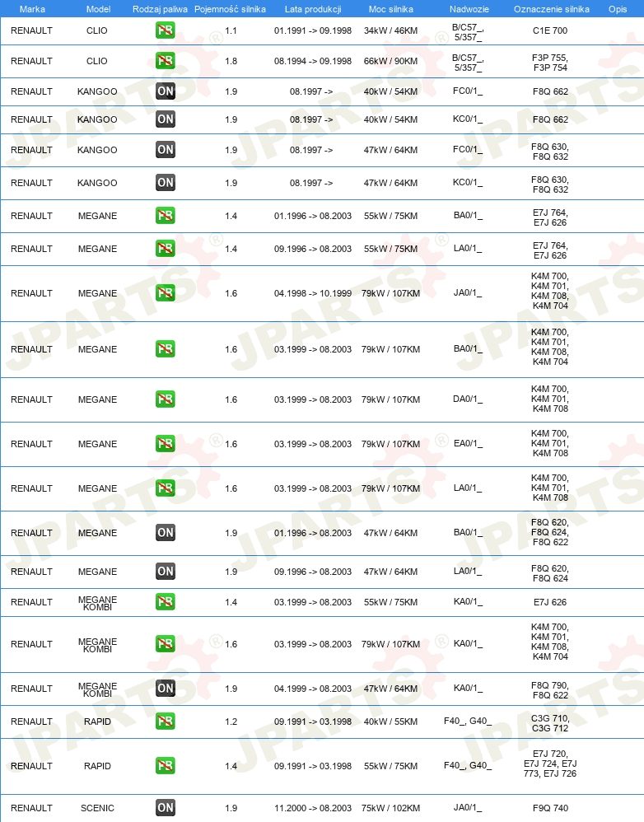Click power value 66kW / 90KM

391,61
